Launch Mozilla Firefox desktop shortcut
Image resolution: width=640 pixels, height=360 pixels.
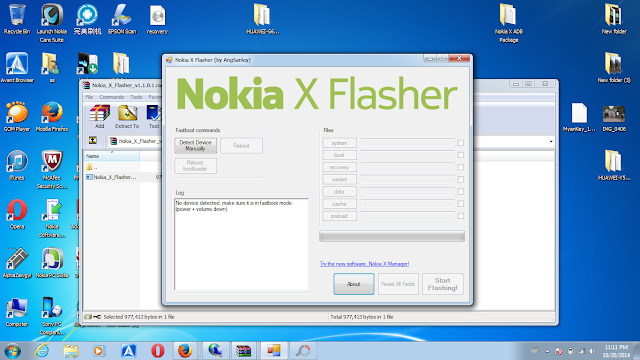[x=52, y=117]
